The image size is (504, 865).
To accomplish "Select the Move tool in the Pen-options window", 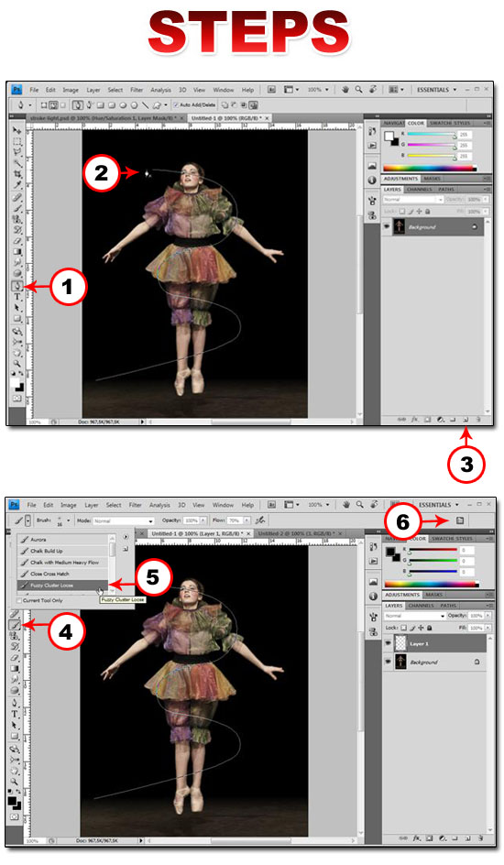I will (17, 129).
